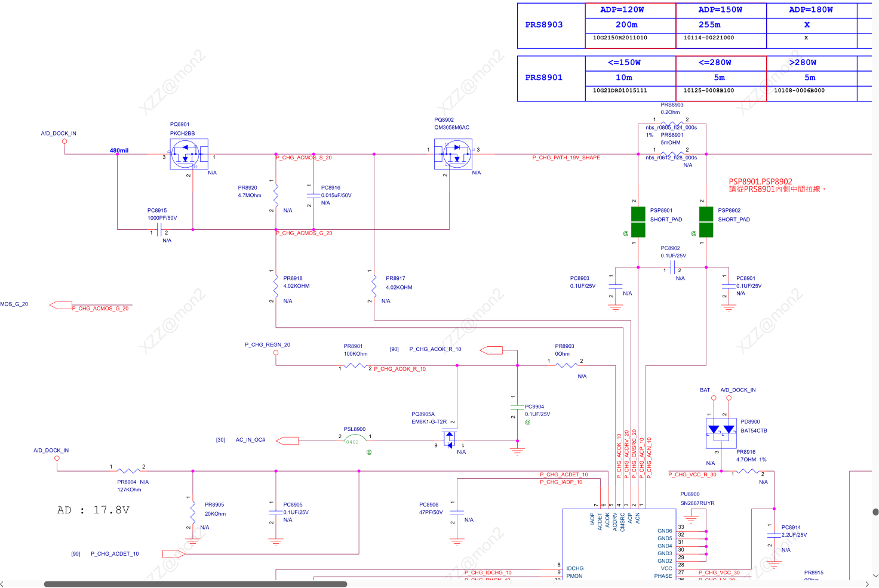Select the PQ8901 MOSFET symbol

point(189,154)
